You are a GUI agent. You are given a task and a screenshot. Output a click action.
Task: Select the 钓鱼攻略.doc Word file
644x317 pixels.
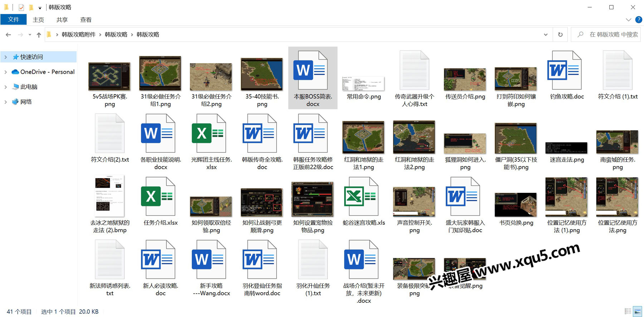click(567, 76)
